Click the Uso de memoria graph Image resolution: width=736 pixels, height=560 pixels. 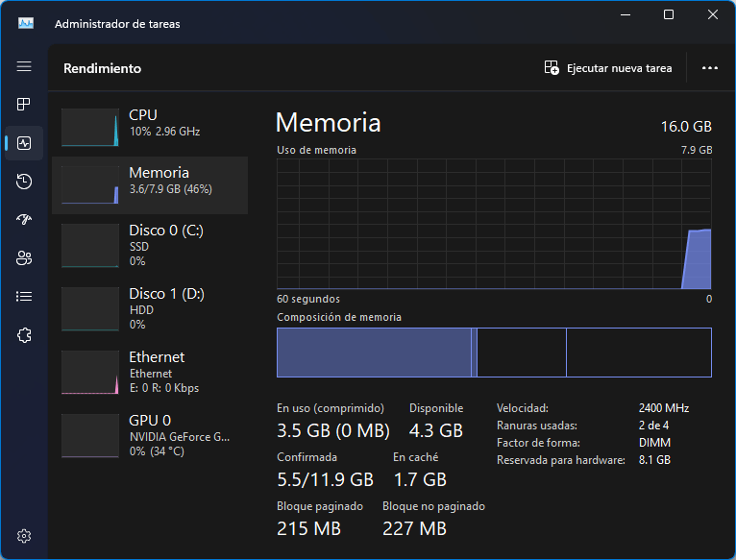point(494,223)
